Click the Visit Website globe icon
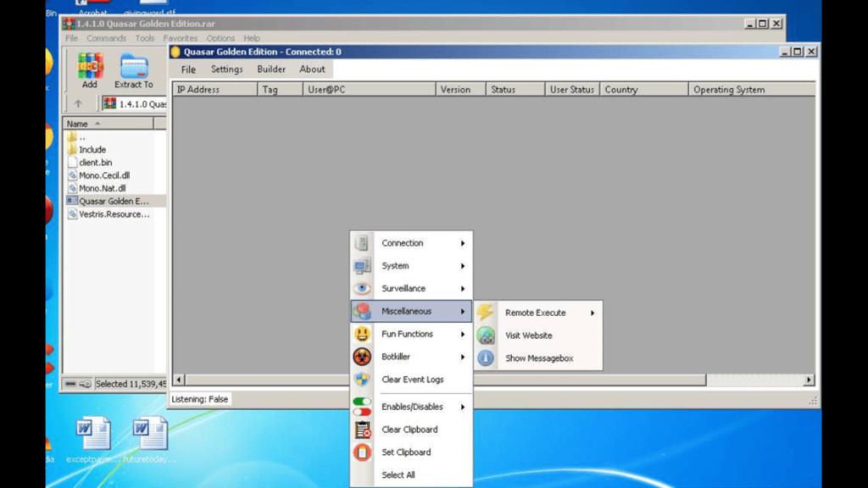Screen dimensions: 868x488 486,335
